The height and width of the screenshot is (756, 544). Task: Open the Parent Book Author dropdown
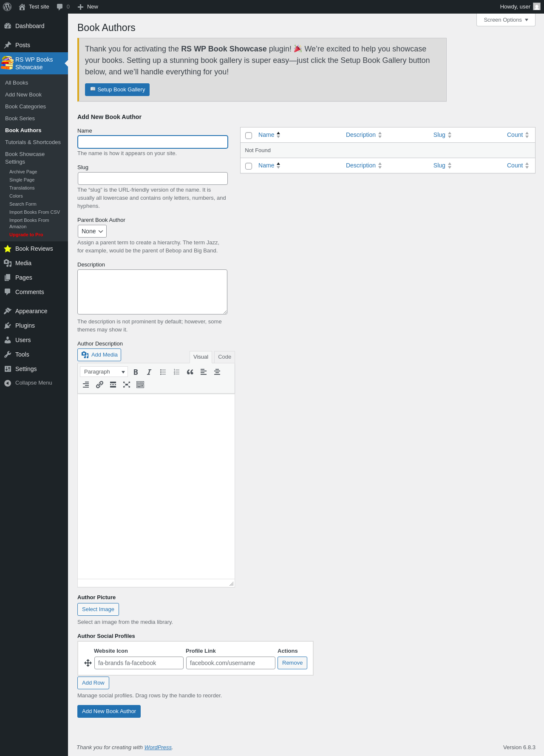click(92, 231)
